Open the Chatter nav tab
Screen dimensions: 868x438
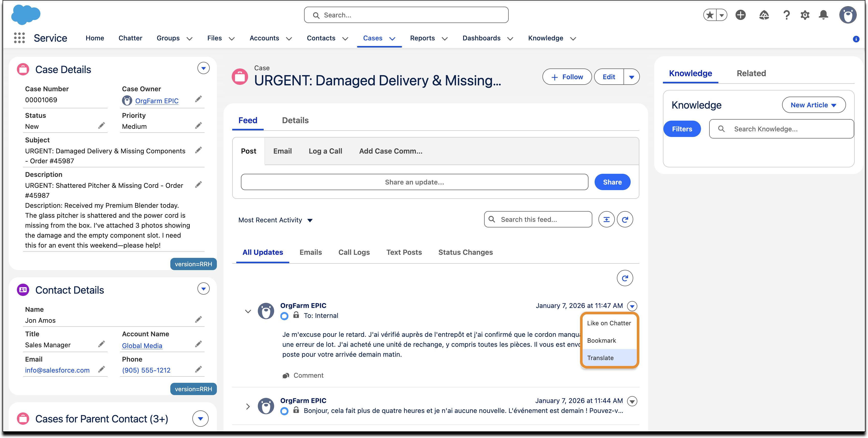click(x=130, y=38)
